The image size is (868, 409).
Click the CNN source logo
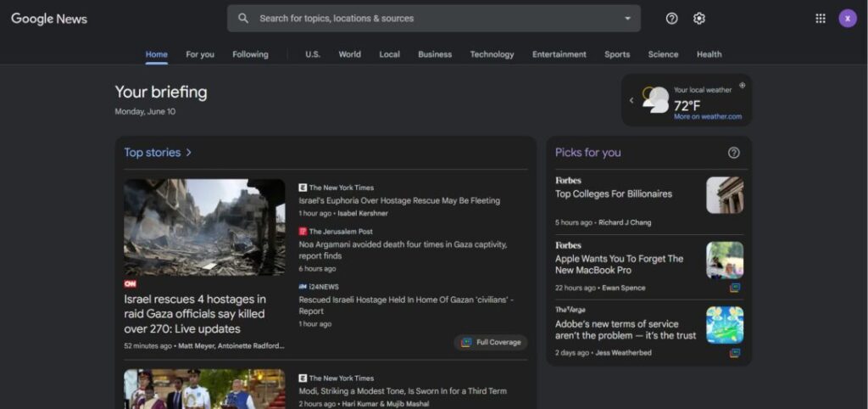(130, 283)
